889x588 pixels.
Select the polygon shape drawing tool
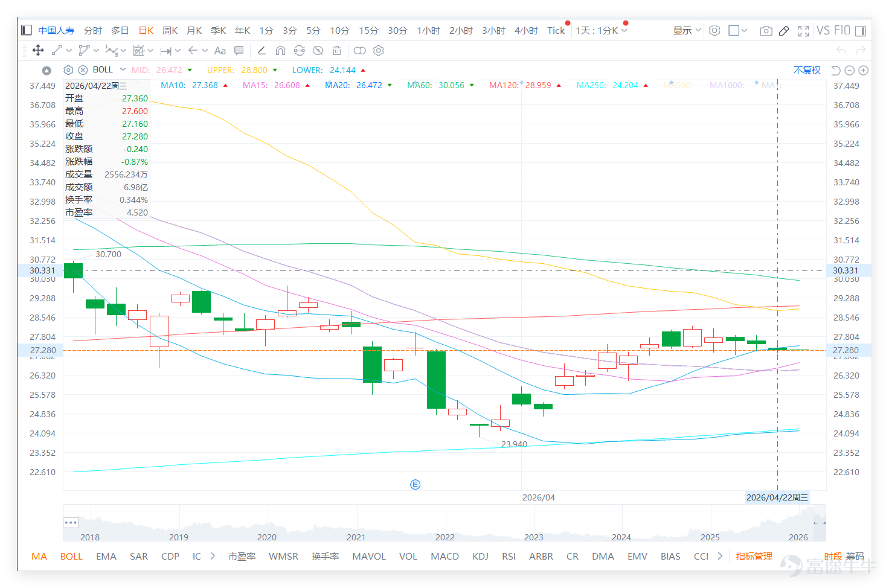[83, 51]
